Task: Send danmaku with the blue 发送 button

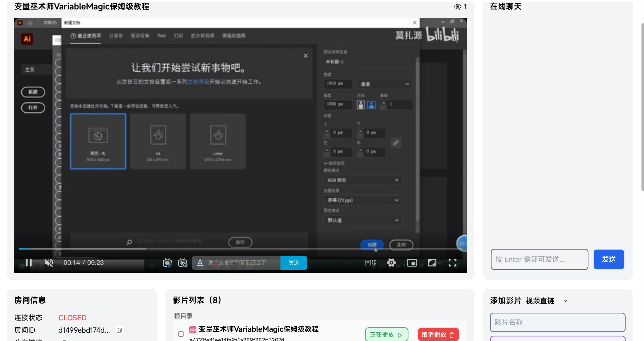Action: 294,263
